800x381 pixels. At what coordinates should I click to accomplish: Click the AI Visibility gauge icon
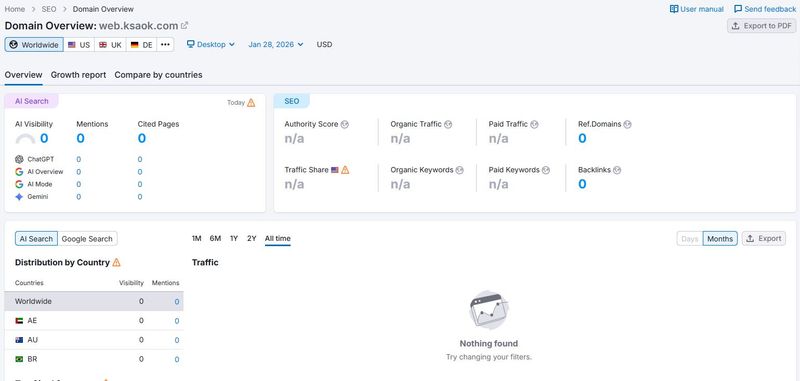[x=26, y=139]
